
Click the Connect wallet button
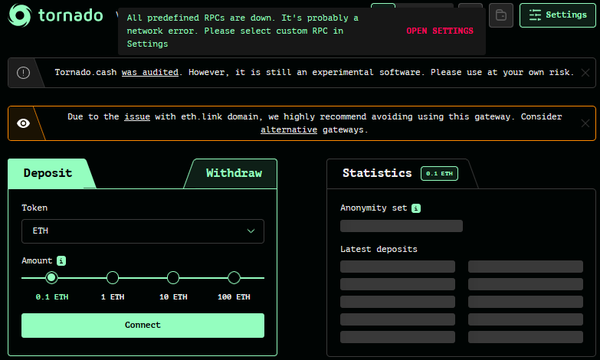click(x=143, y=326)
